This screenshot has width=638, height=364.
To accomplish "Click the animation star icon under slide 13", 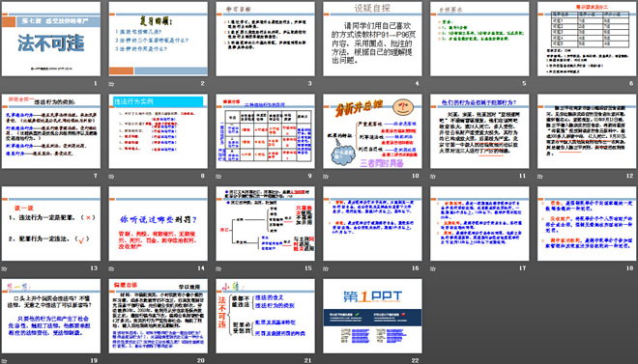I will pyautogui.click(x=4, y=268).
